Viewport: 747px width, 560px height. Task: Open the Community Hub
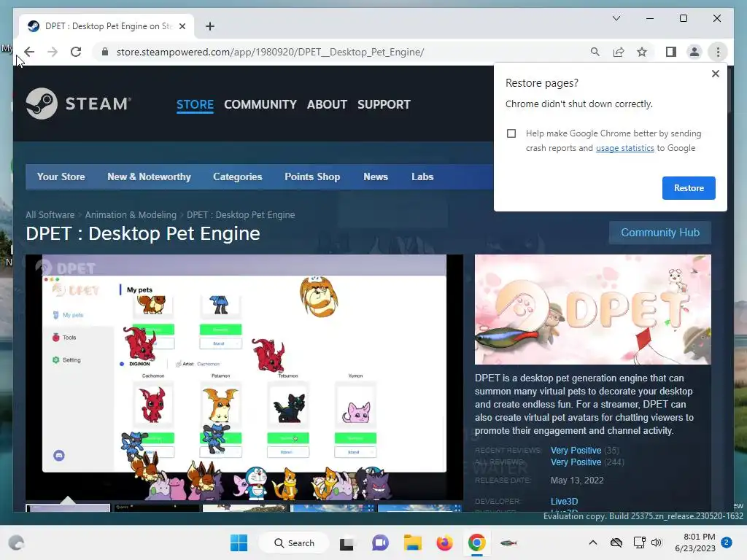(x=659, y=233)
